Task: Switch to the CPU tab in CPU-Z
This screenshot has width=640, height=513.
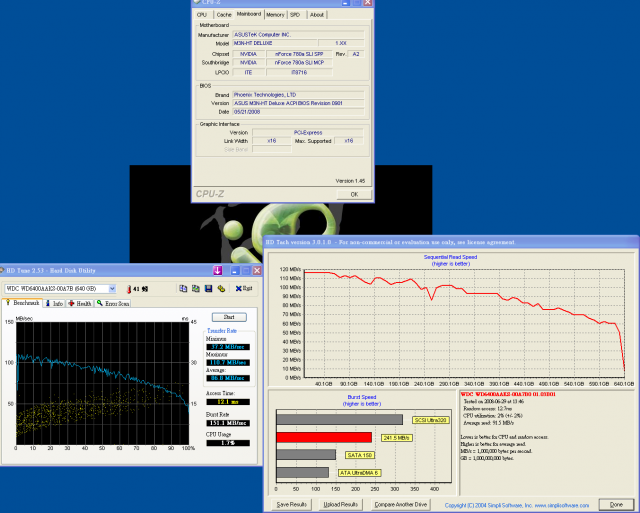Action: (x=202, y=15)
